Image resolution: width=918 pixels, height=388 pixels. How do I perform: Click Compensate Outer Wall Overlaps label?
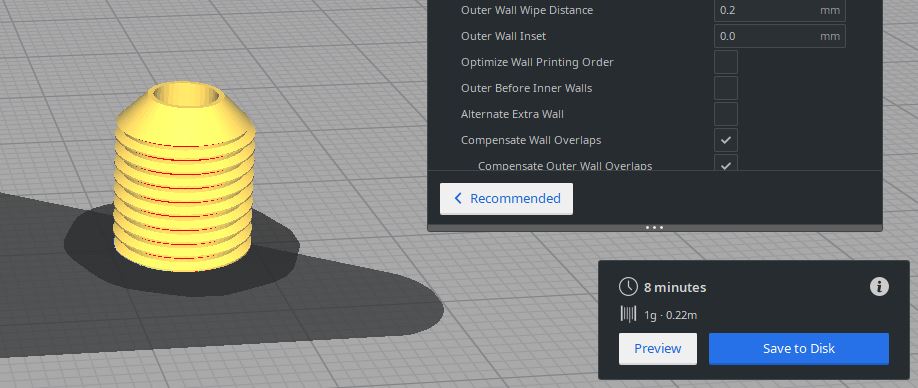(x=565, y=166)
